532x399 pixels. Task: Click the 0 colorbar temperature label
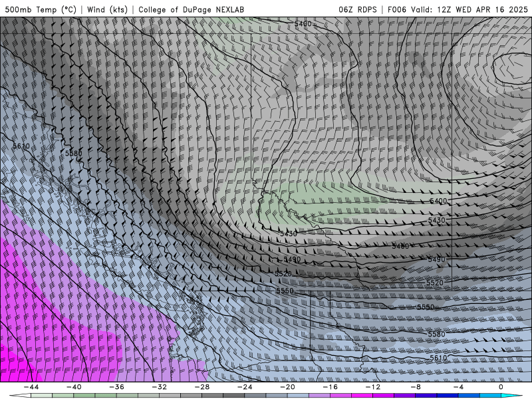click(x=501, y=387)
